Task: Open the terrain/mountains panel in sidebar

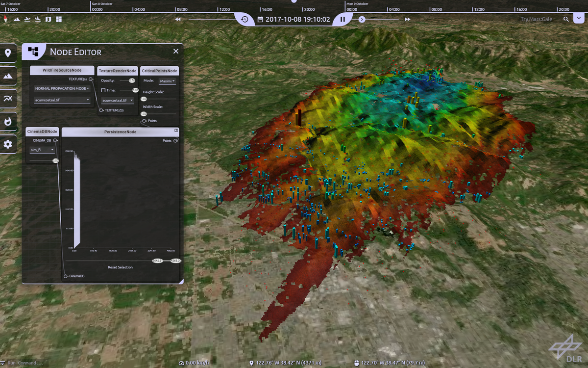Action: [7, 76]
